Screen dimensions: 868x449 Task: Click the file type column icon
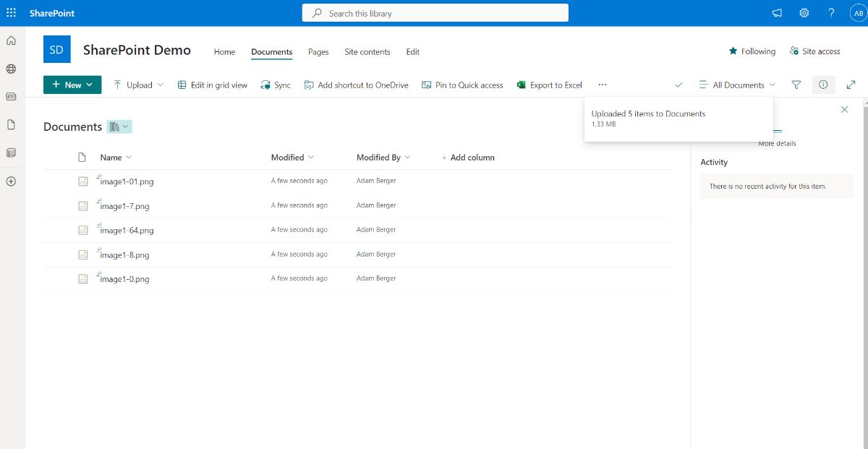coord(82,157)
